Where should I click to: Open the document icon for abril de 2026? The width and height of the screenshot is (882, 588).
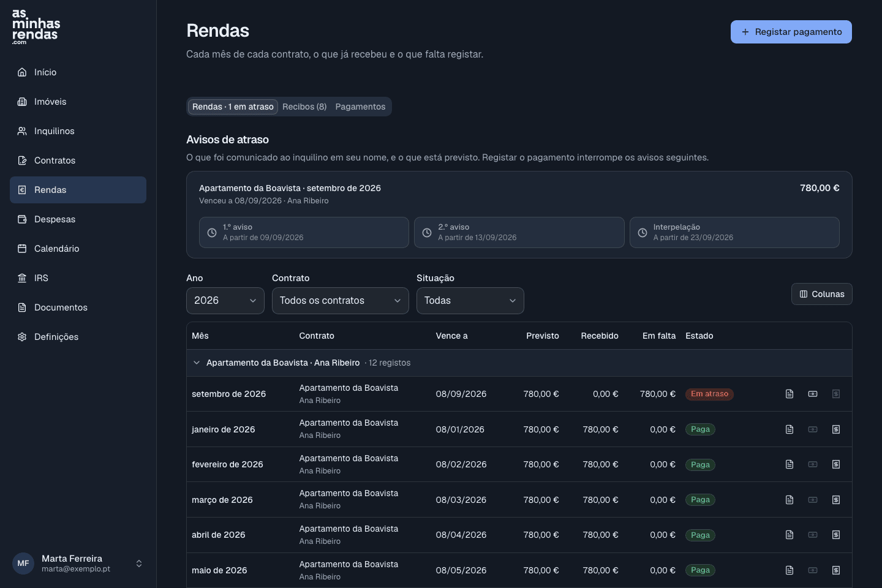pos(790,535)
